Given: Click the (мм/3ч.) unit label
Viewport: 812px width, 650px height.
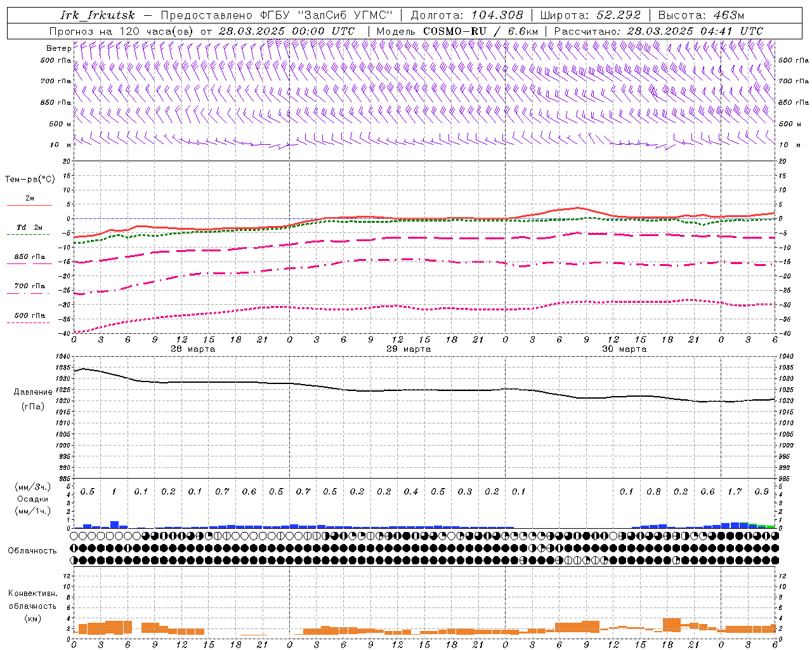Looking at the screenshot, I should click(x=33, y=487).
